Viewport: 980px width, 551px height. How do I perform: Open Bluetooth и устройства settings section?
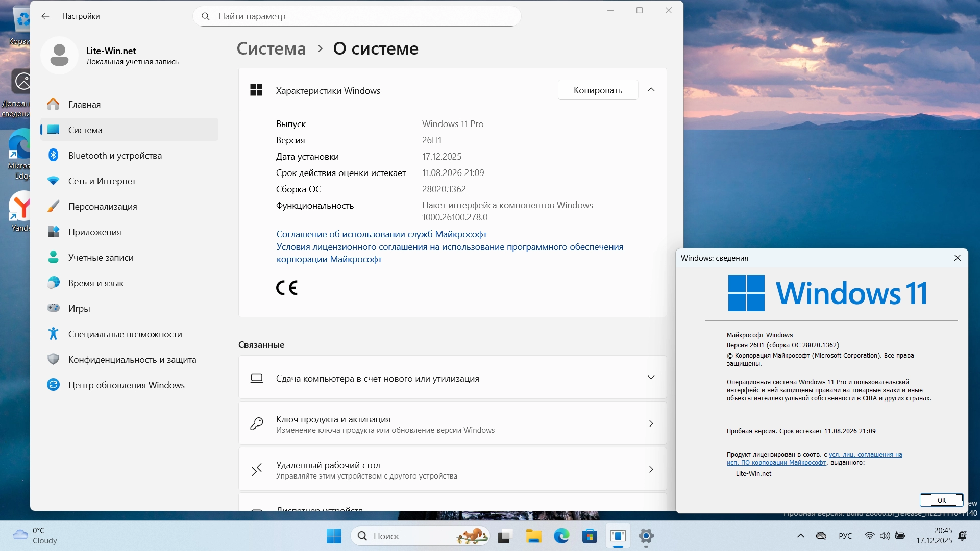click(x=115, y=156)
